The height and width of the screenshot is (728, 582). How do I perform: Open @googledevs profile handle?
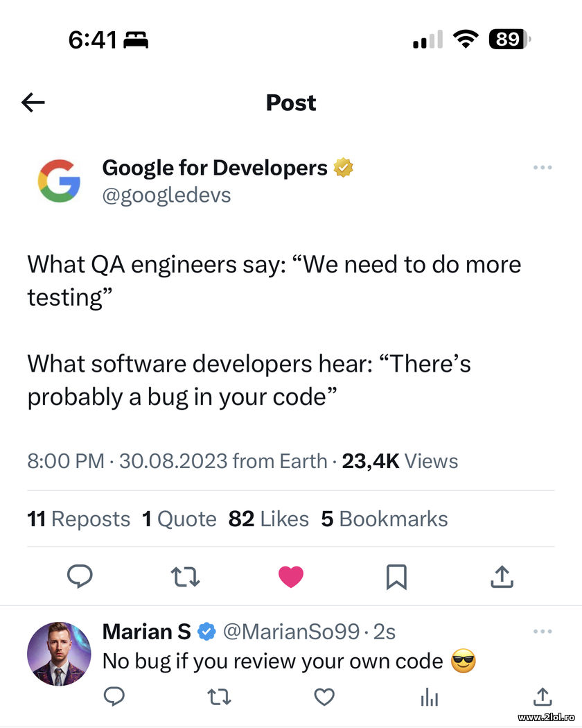pos(167,195)
